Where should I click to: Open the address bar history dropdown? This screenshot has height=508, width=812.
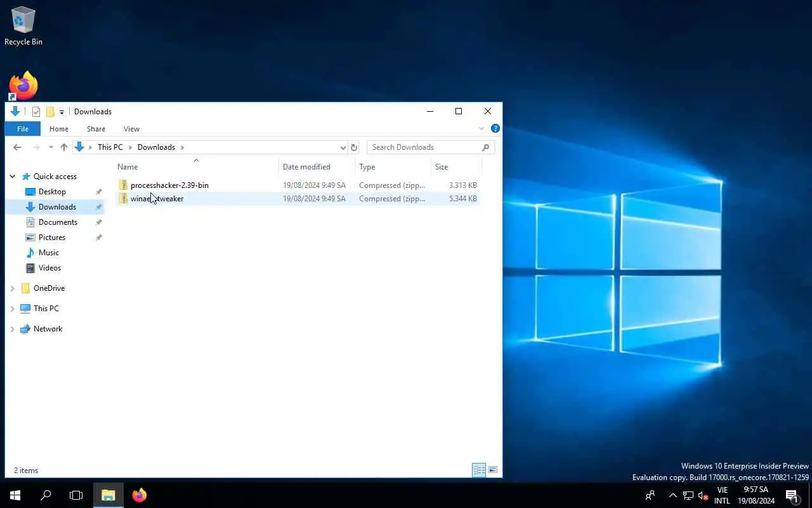343,147
